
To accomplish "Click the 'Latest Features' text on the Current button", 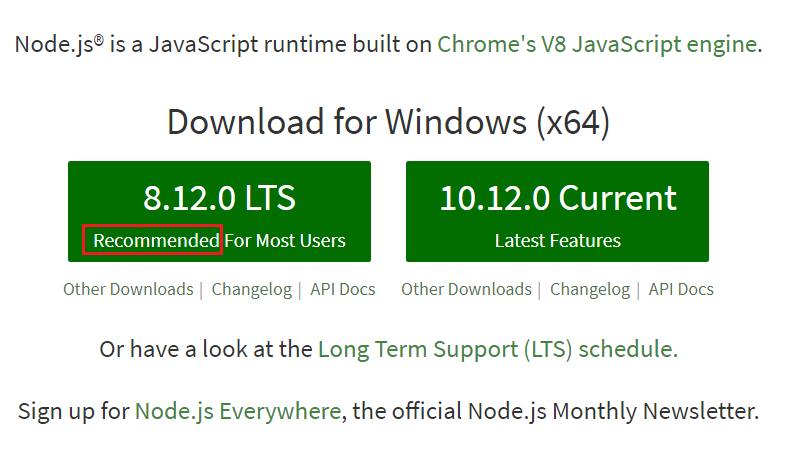I will (x=558, y=241).
